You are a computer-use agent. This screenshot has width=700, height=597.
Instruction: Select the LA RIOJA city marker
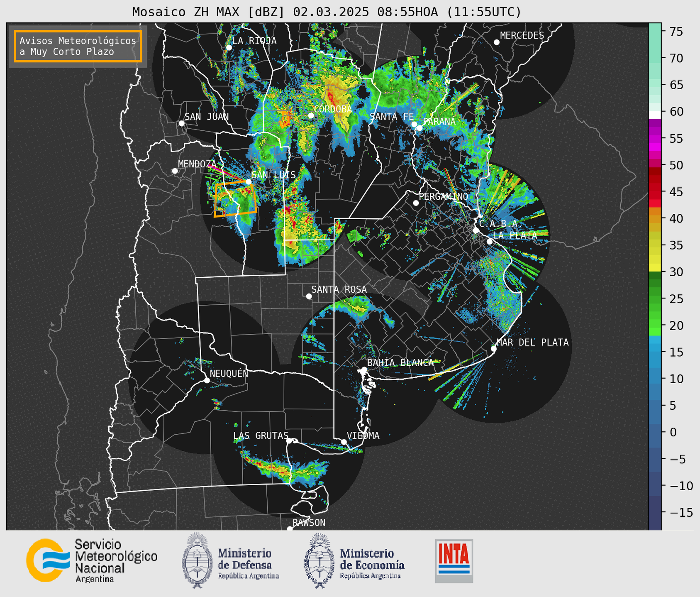[229, 48]
